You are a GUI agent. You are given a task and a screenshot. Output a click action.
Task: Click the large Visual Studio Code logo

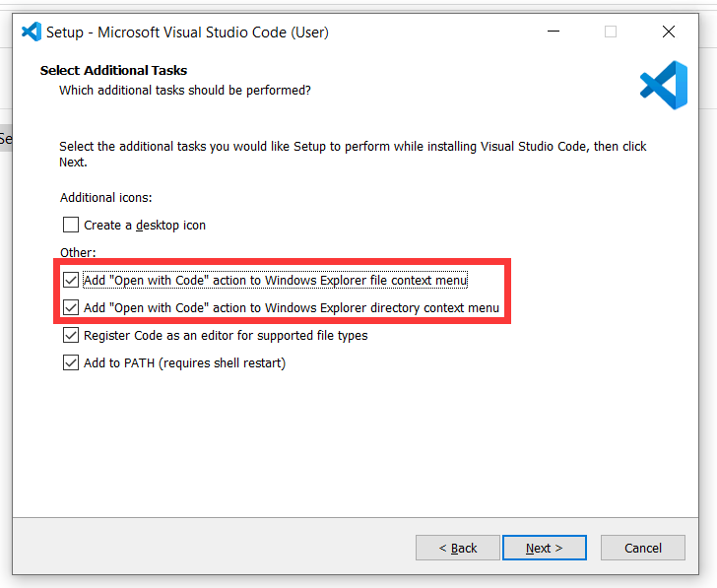pyautogui.click(x=663, y=85)
